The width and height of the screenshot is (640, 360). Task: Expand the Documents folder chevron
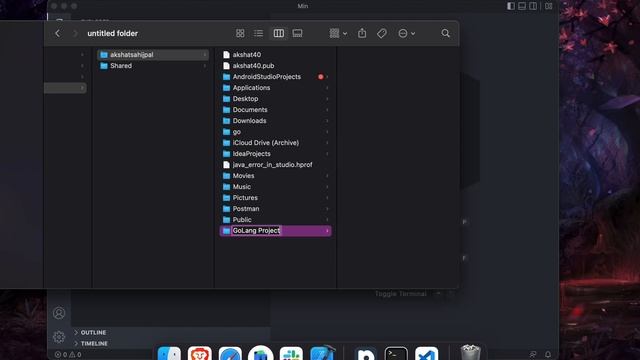point(327,110)
